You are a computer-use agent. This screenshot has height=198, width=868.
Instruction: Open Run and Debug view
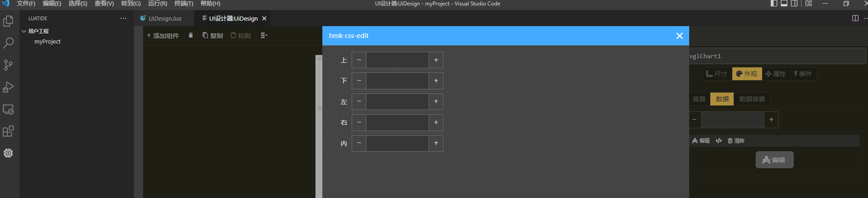click(8, 87)
